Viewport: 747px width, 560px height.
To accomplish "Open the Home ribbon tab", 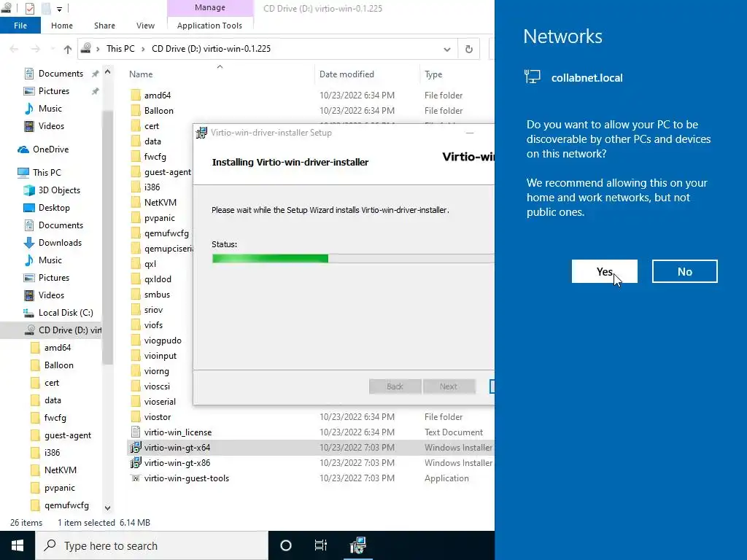I will [x=62, y=26].
